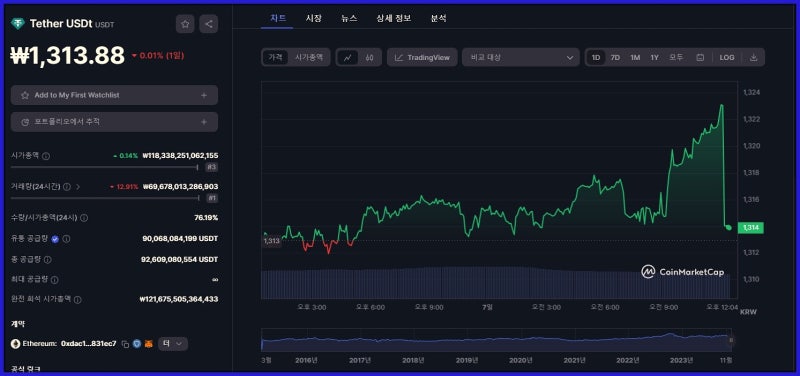Viewport: 800px width, 376px height.
Task: Click 포트폴리오에서 추적 button
Action: click(x=114, y=122)
